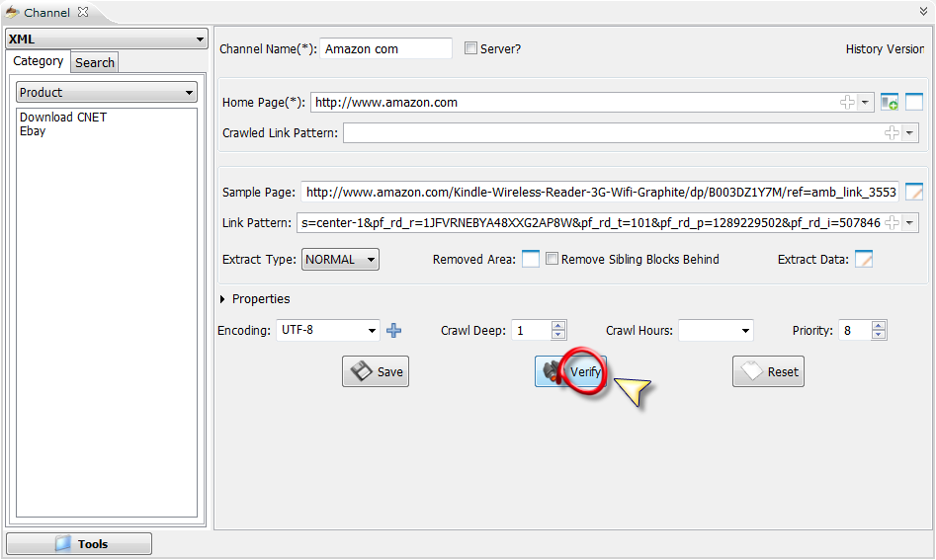Click the edit icon next to Sample Page
The width and height of the screenshot is (936, 560).
914,193
